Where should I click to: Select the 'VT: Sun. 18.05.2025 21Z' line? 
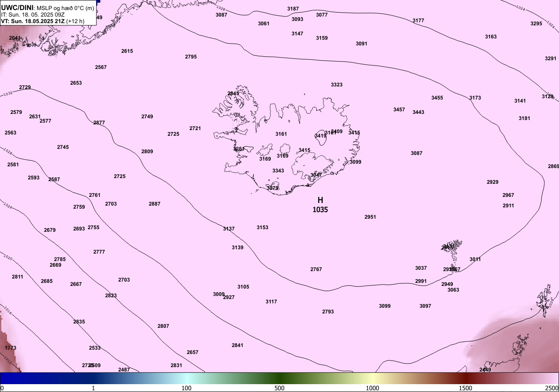tap(33, 21)
